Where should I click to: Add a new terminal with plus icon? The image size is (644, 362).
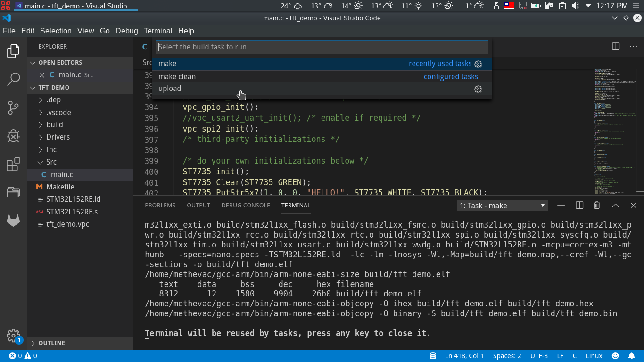(x=561, y=206)
